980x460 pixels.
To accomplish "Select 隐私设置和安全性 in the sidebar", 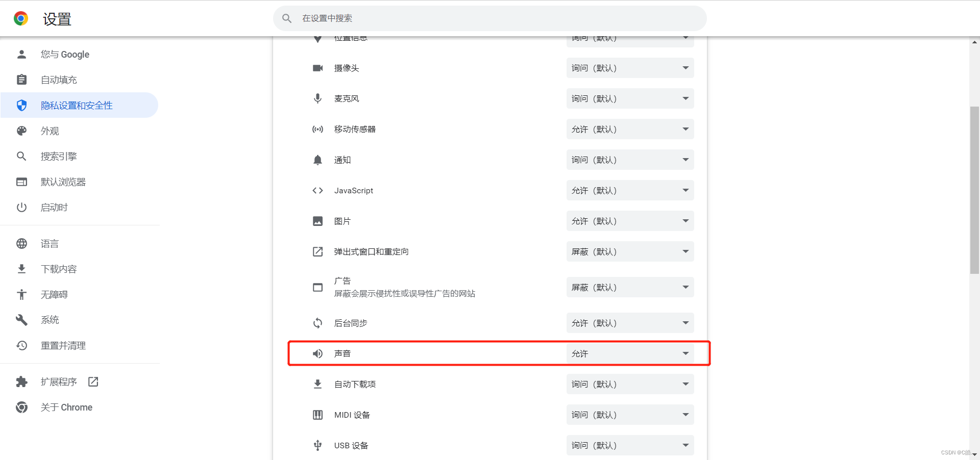I will tap(77, 105).
